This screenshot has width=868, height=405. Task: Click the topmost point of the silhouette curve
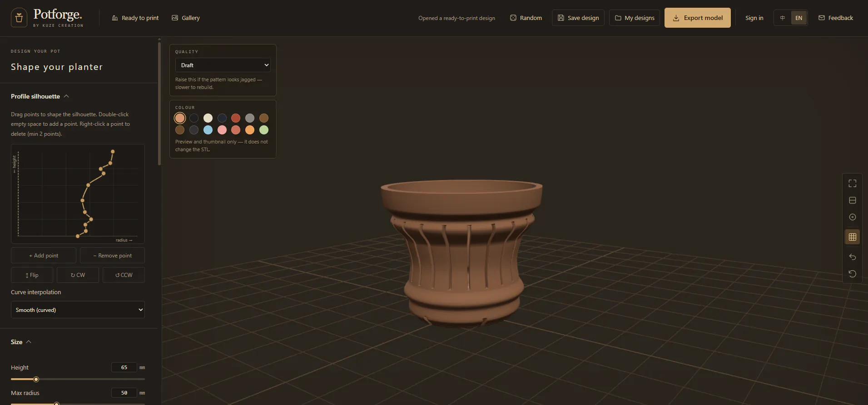113,152
